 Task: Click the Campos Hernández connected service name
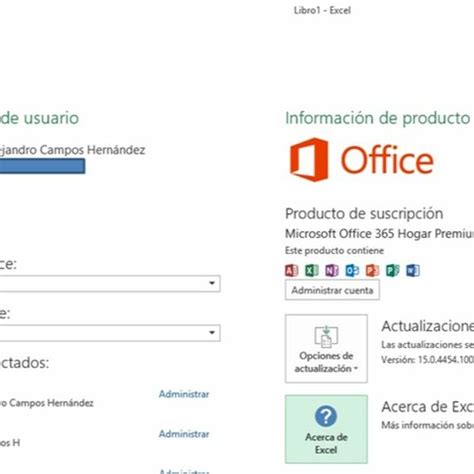(x=47, y=403)
